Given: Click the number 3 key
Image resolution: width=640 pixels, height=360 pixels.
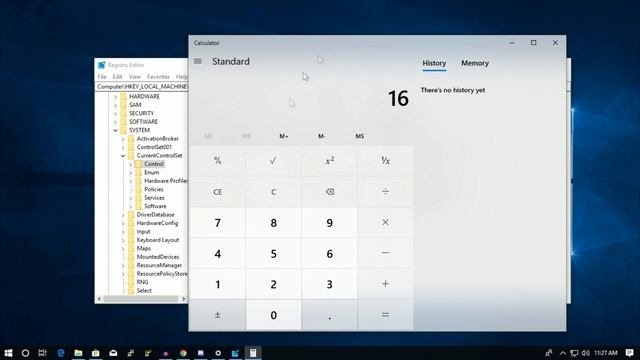Looking at the screenshot, I should [329, 284].
